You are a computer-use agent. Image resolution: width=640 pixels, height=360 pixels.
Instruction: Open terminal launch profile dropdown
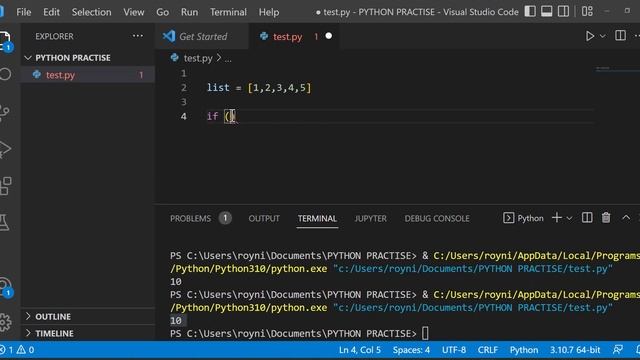569,218
